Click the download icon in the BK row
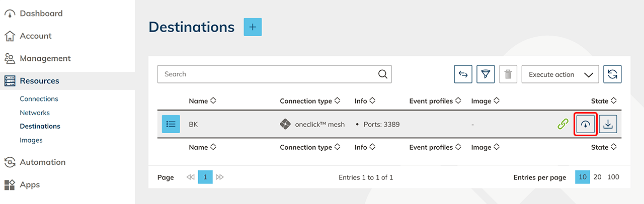This screenshot has width=644, height=204. pos(608,124)
